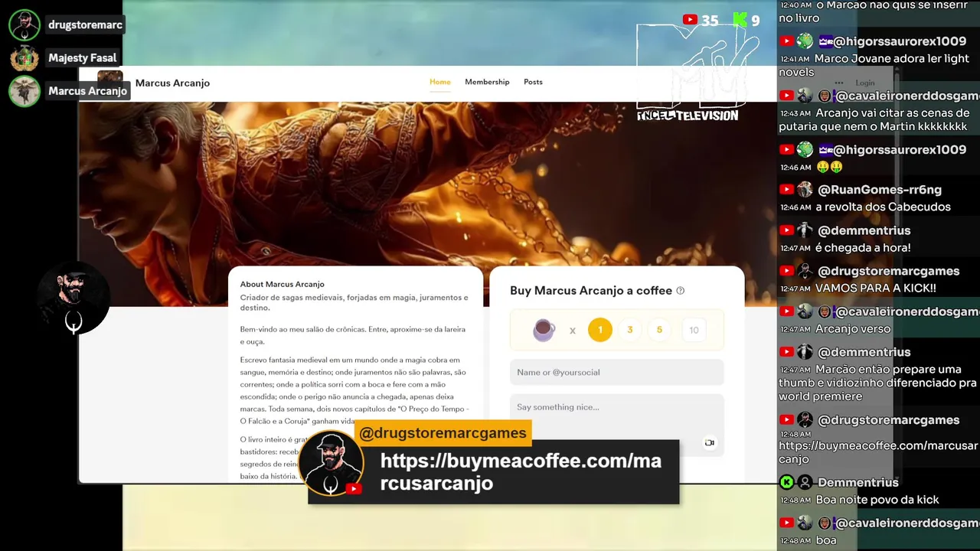Click Marcus Arcanjo avatar in voice list
Image resolution: width=980 pixels, height=551 pixels.
(24, 91)
